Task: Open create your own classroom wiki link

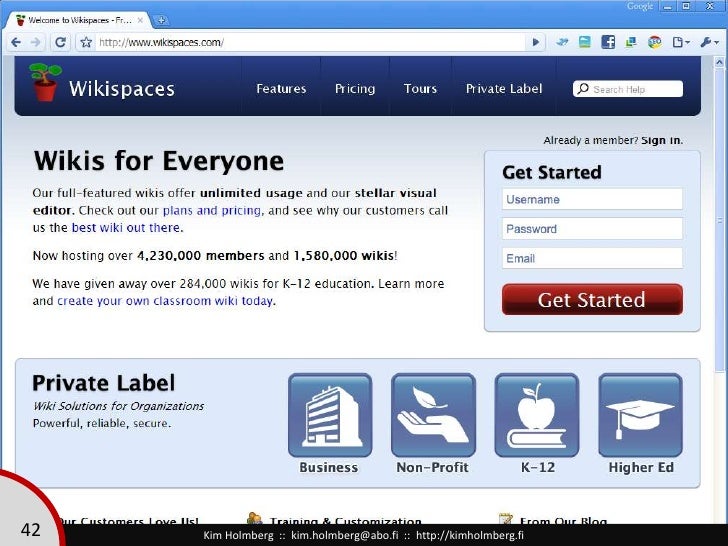Action: [x=165, y=301]
